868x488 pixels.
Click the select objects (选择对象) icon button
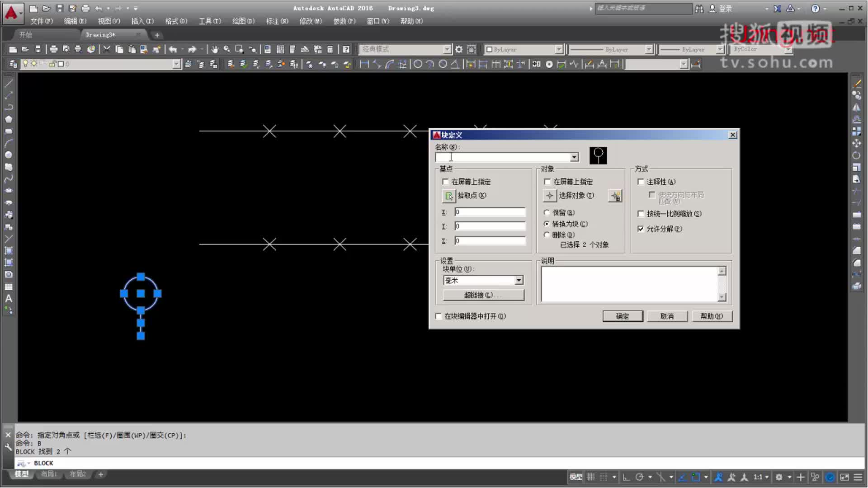coord(549,196)
